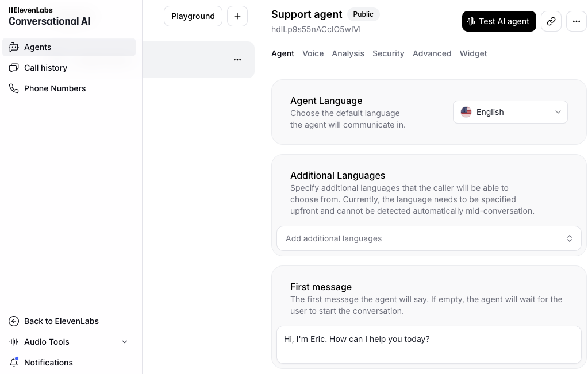Screen dimensions: 588x374
Task: Switch to the Security tab
Action: [389, 53]
